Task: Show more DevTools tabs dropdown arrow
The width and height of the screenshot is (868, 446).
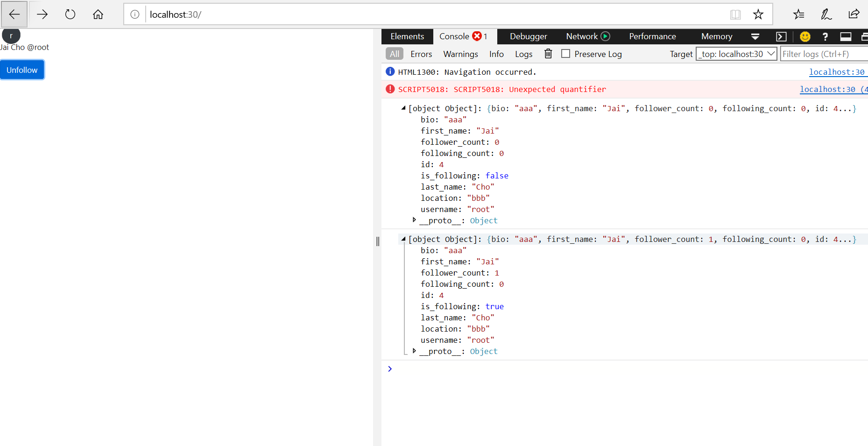Action: (755, 36)
